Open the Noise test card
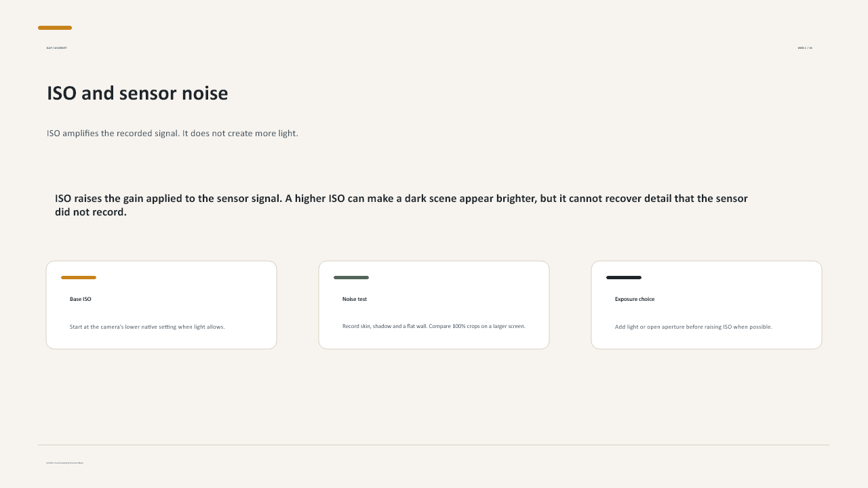Image resolution: width=868 pixels, height=488 pixels. tap(434, 305)
